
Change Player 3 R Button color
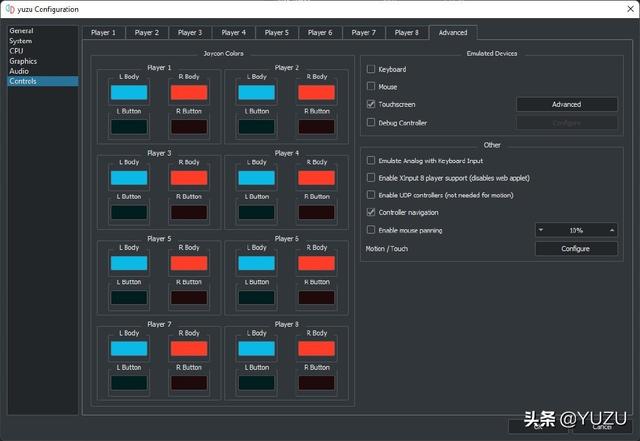[189, 212]
